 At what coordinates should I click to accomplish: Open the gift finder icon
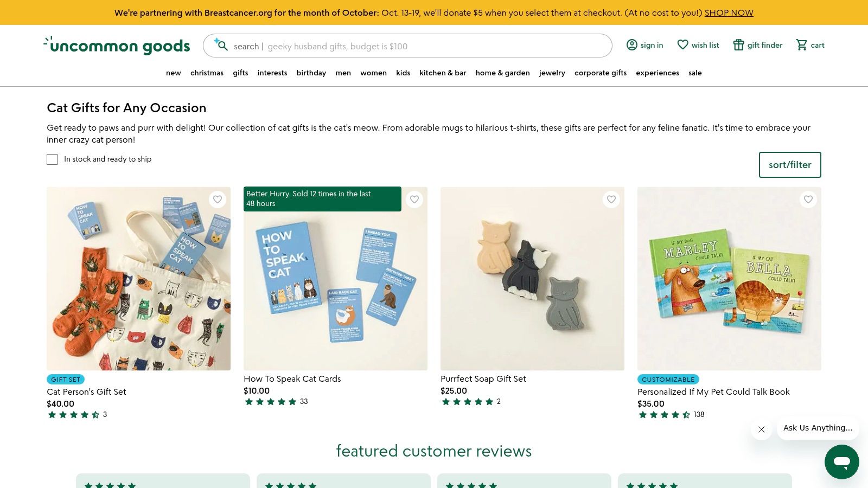point(738,45)
